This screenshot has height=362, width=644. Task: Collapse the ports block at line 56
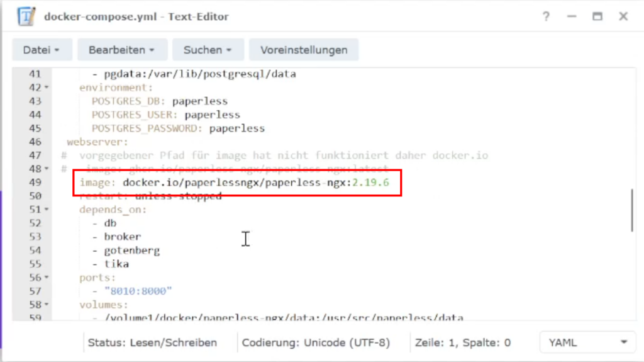click(47, 277)
